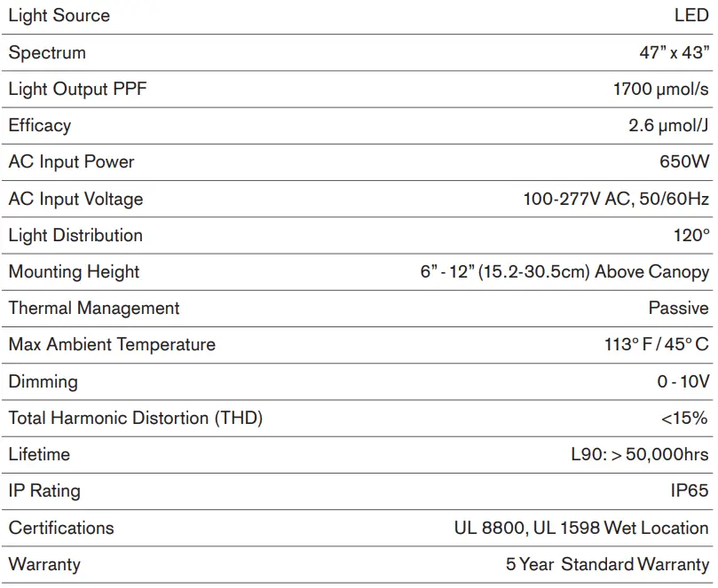Click the 1700 μmol/s value
718x588 pixels.
[x=660, y=89]
